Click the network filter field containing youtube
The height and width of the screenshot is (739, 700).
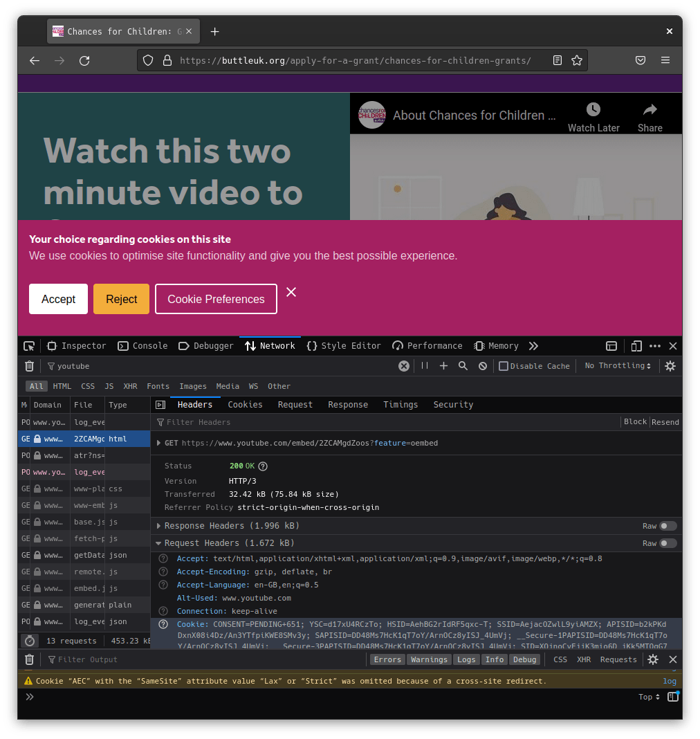click(220, 366)
